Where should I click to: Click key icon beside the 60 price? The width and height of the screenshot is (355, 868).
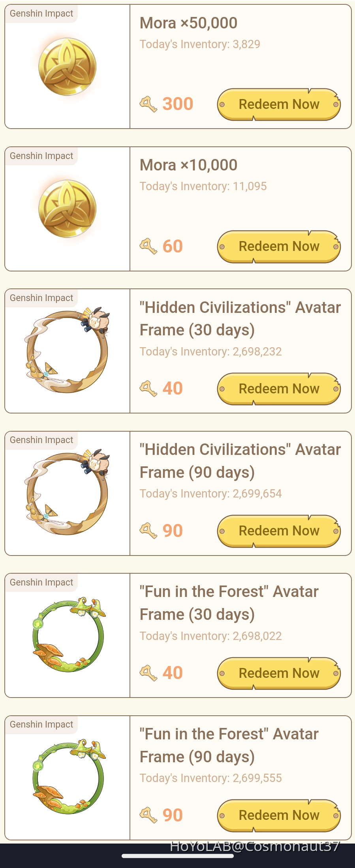coord(148,247)
